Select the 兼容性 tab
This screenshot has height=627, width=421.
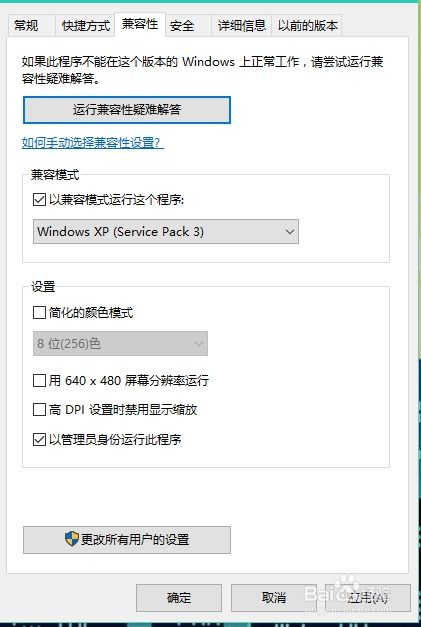pos(140,24)
